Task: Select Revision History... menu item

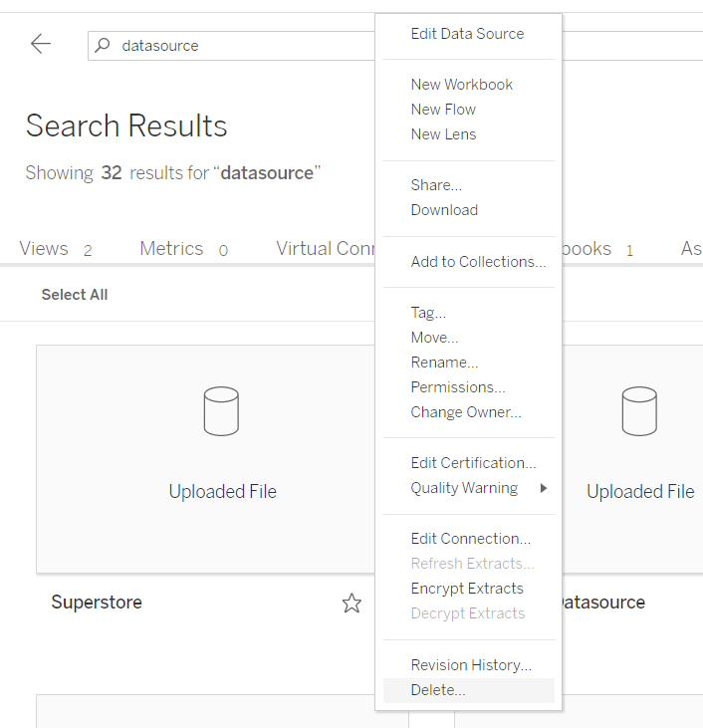Action: click(x=471, y=665)
